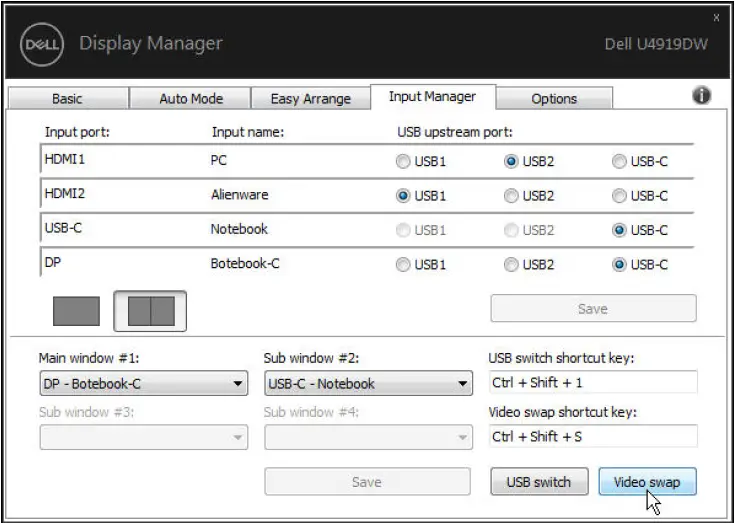Close the Display Manager window
The image size is (735, 523).
coord(716,18)
